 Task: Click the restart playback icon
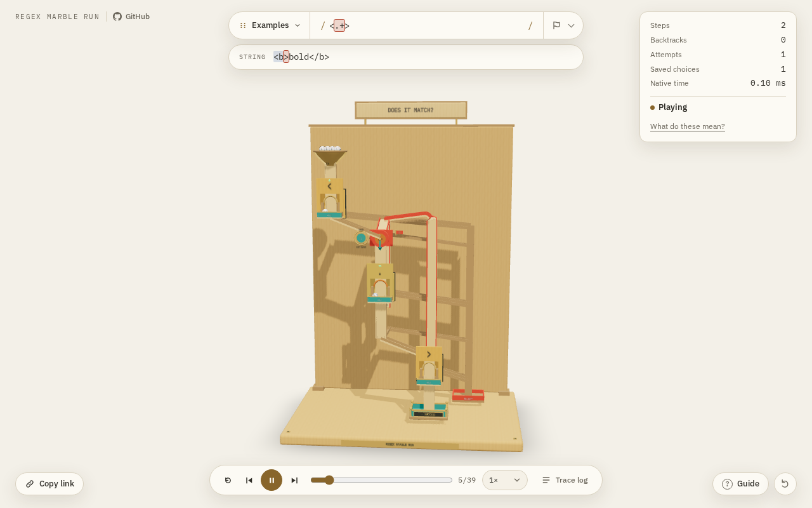tap(228, 480)
